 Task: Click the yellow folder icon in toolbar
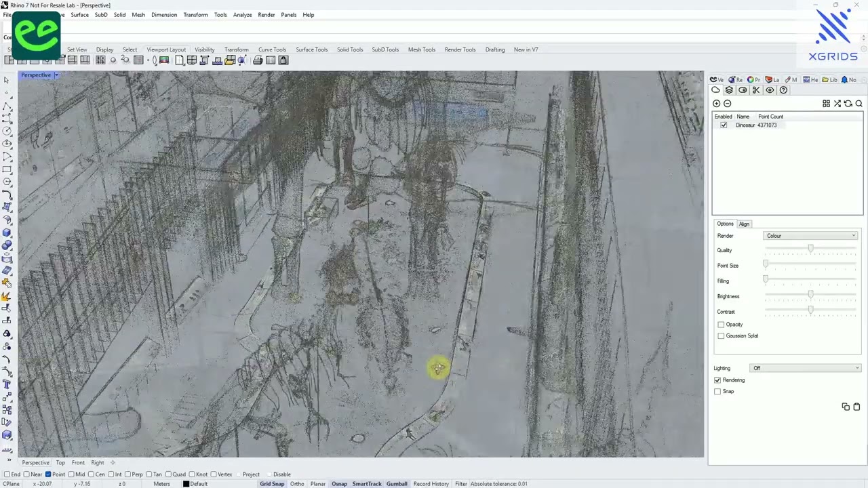tap(230, 60)
